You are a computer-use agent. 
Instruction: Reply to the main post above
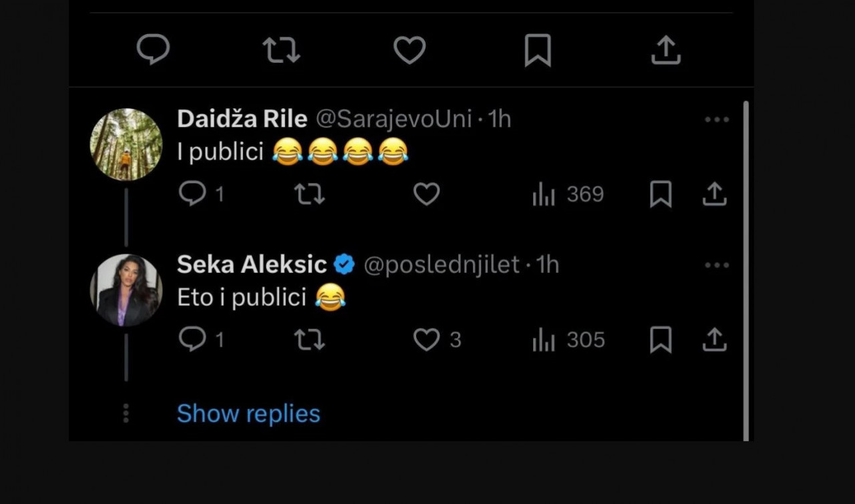tap(153, 50)
